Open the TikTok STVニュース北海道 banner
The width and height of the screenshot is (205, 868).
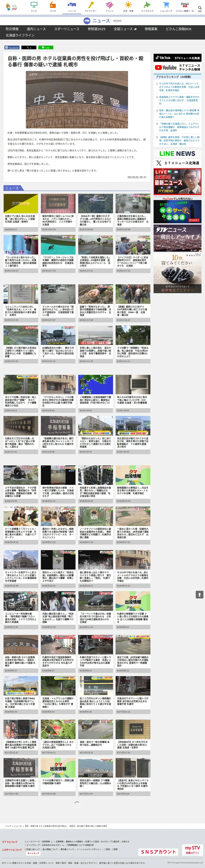[177, 58]
